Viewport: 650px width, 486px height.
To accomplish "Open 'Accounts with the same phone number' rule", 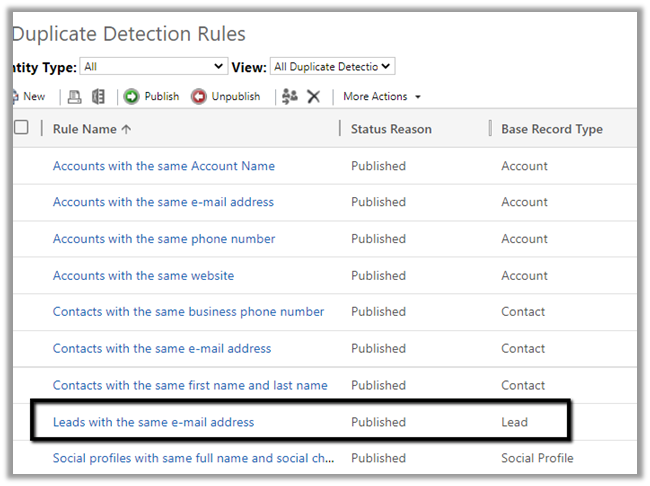I will 164,239.
